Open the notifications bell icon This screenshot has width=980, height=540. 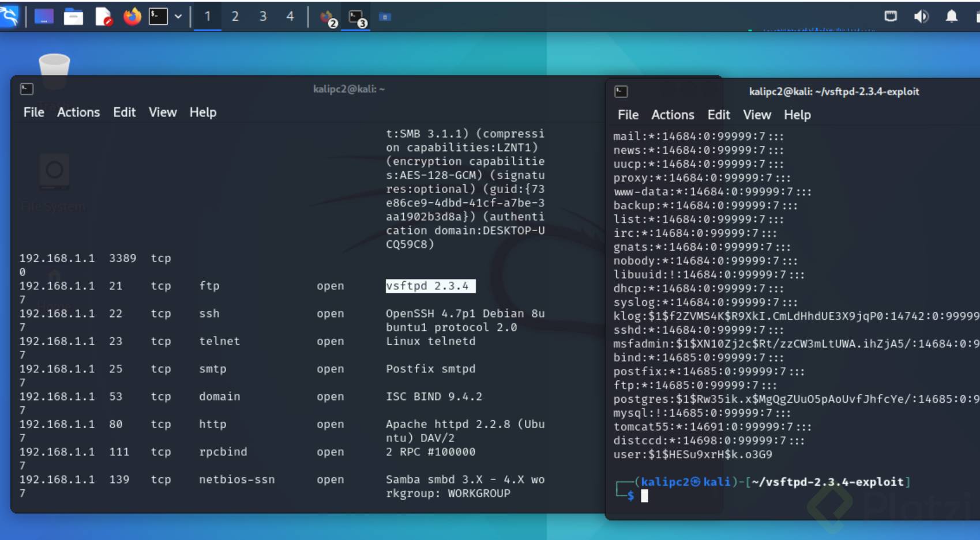952,16
